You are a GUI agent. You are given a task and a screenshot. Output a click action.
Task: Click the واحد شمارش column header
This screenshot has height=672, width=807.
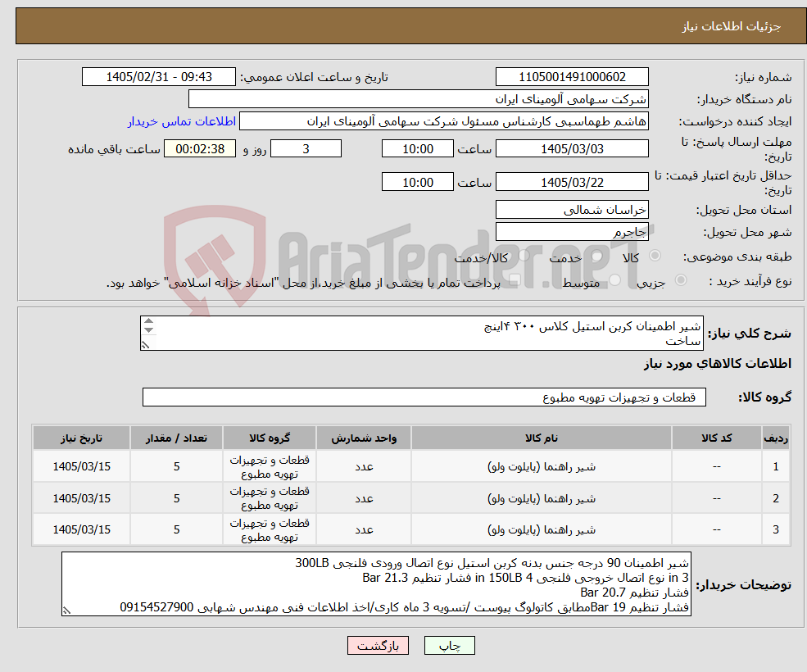coord(364,438)
